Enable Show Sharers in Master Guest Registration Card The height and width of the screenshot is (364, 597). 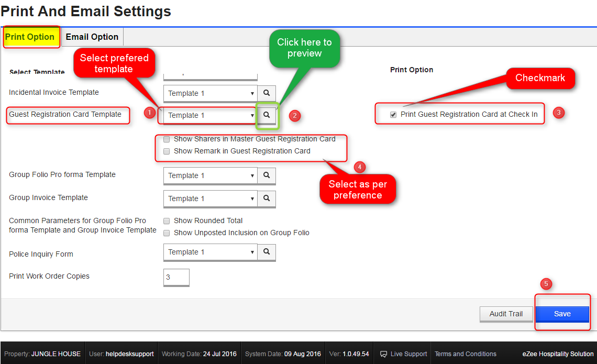[166, 139]
